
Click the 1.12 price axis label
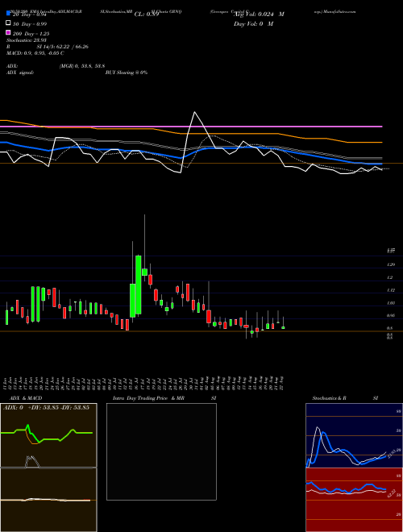(x=391, y=290)
